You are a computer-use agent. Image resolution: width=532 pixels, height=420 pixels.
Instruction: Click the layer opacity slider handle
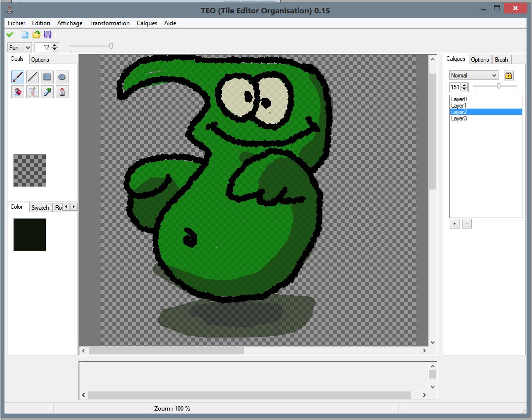tap(498, 86)
